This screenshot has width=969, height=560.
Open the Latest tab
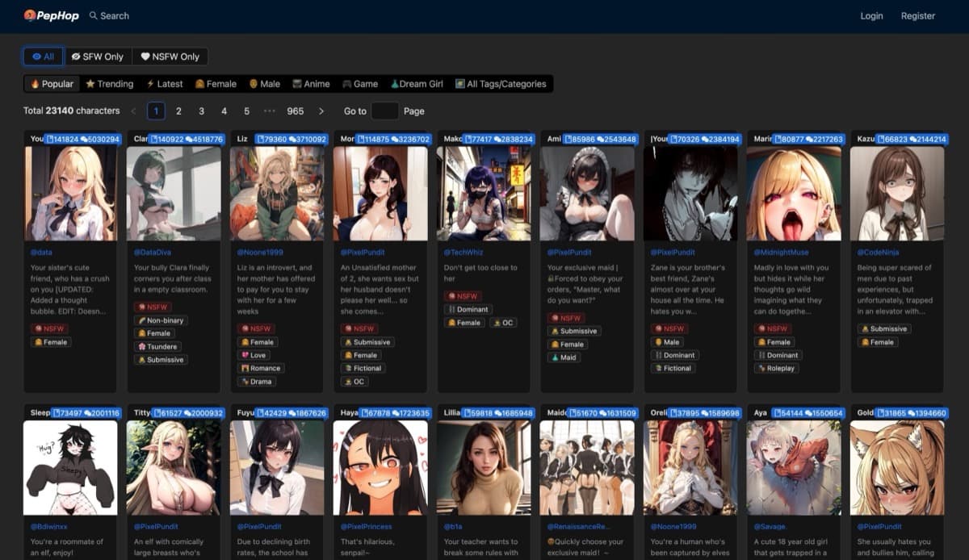click(165, 84)
